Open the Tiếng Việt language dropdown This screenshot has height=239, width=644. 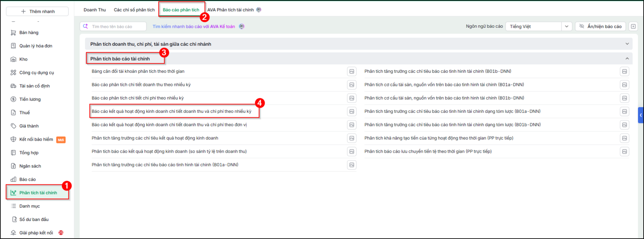click(539, 27)
